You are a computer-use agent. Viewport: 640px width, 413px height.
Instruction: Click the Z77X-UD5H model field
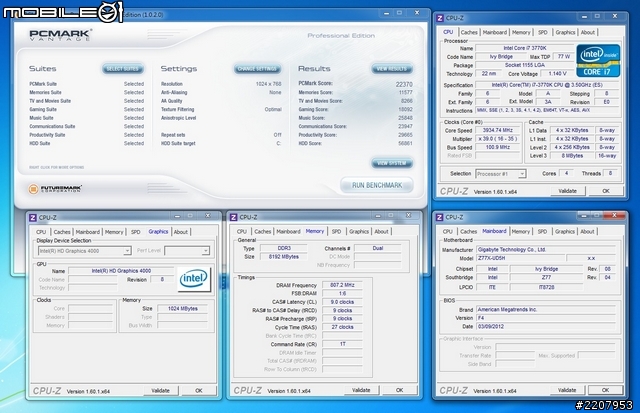[521, 258]
